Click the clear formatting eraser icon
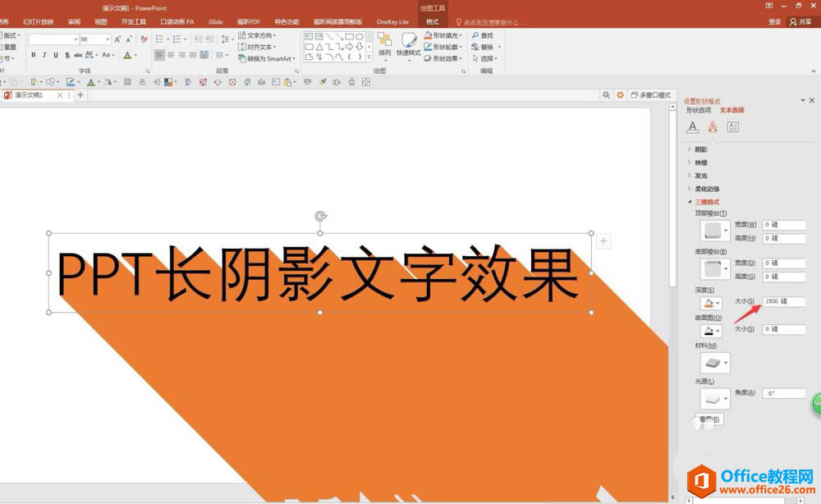This screenshot has height=504, width=821. pyautogui.click(x=144, y=39)
